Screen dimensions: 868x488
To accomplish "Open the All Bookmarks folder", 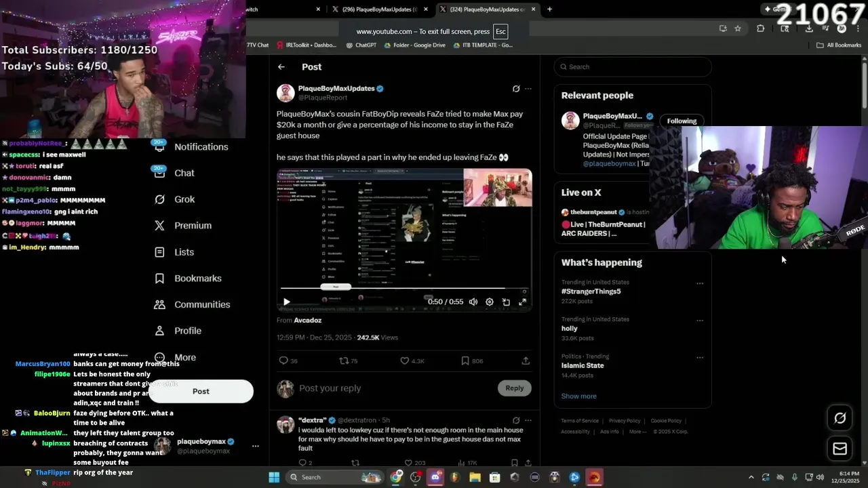I will 839,45.
